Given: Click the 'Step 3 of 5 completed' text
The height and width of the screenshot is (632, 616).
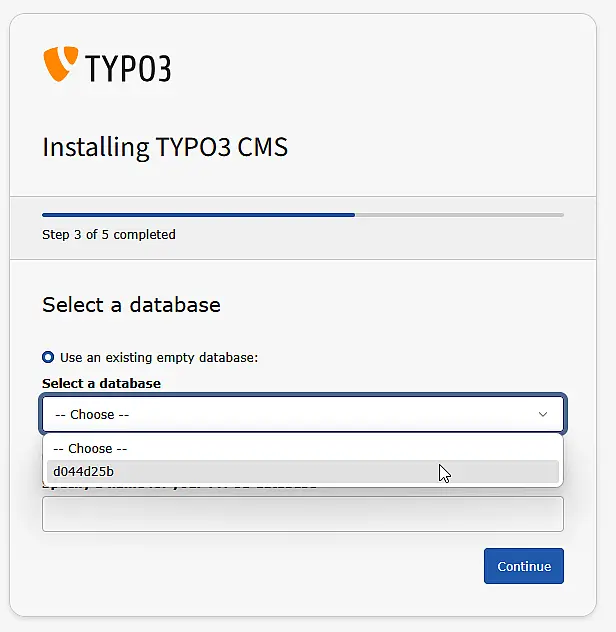Looking at the screenshot, I should click(x=109, y=235).
